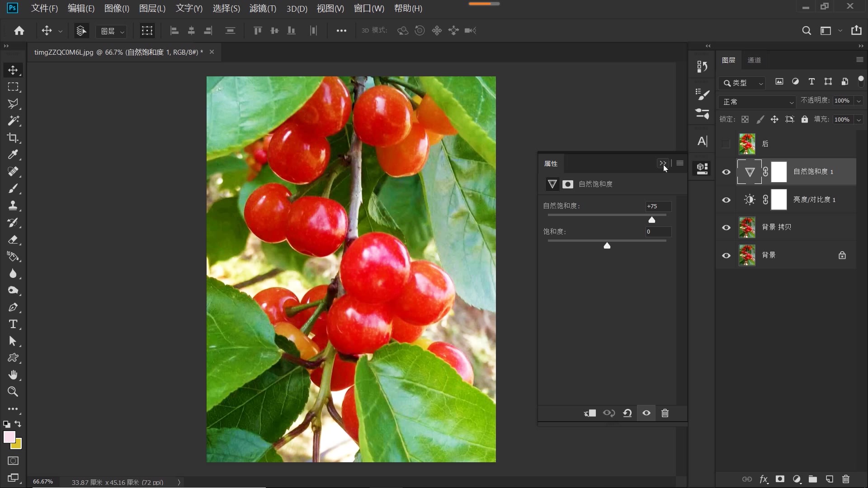Select the Hand tool
This screenshot has height=488, width=868.
pos(13,375)
